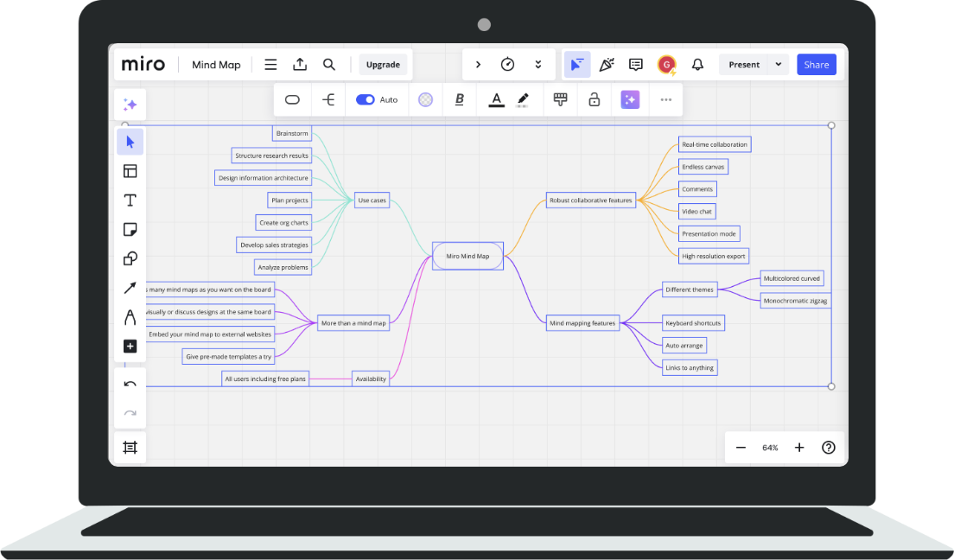
Task: Open the notifications bell
Action: tap(698, 65)
